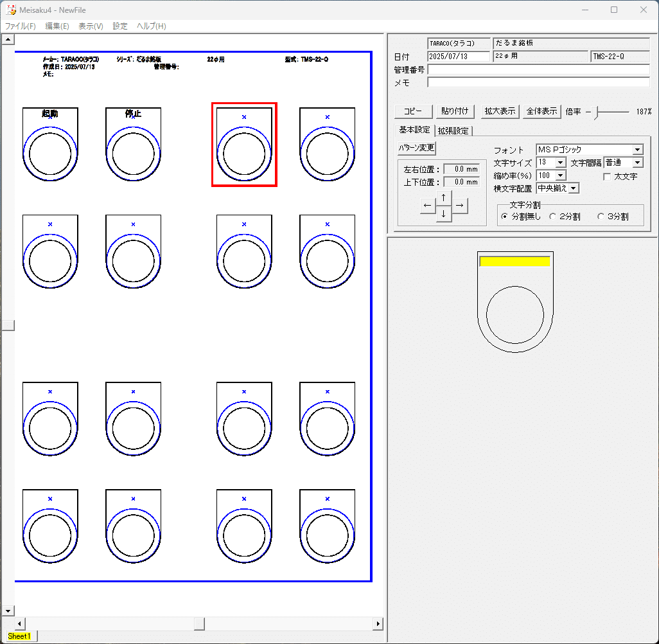The width and height of the screenshot is (659, 644).
Task: Select the nameplate labeled 停止
Action: click(133, 144)
